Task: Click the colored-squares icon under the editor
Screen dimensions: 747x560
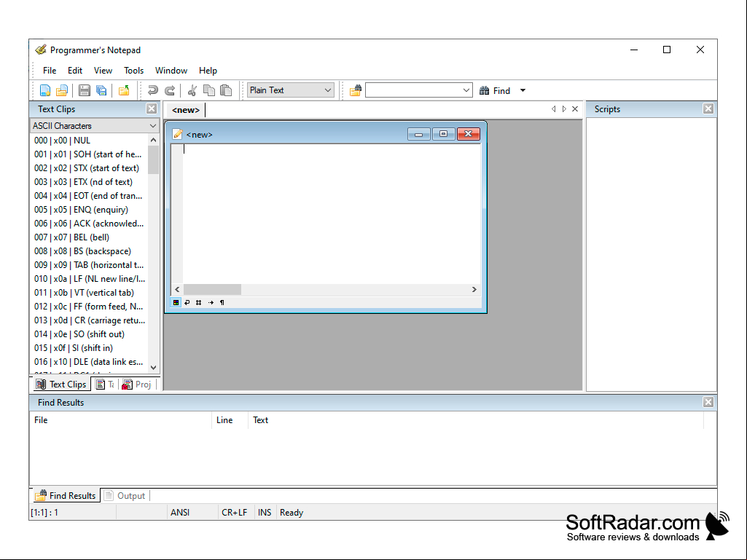Action: 176,302
